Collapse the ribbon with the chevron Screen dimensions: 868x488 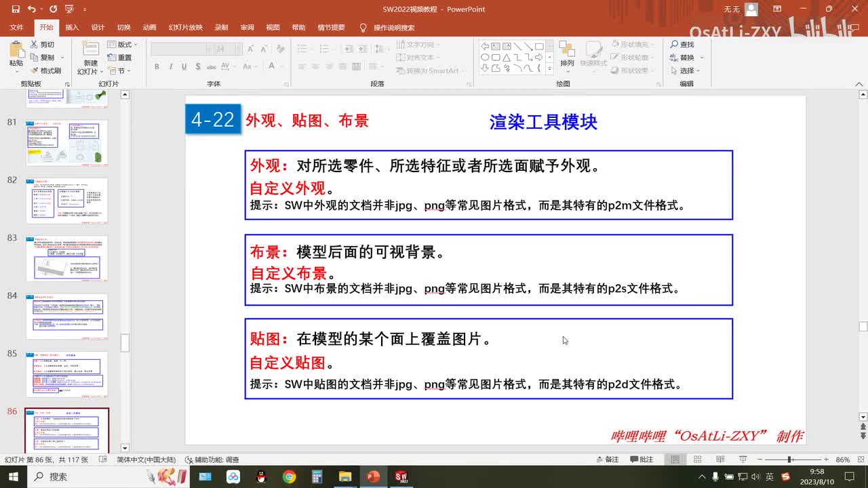click(859, 84)
